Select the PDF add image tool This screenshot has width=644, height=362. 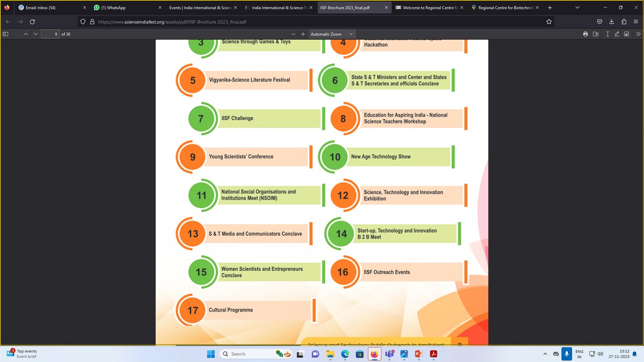click(x=626, y=34)
